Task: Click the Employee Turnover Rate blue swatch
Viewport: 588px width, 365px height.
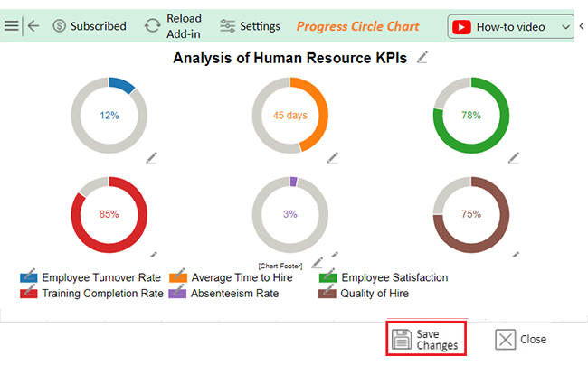Action: [x=29, y=277]
